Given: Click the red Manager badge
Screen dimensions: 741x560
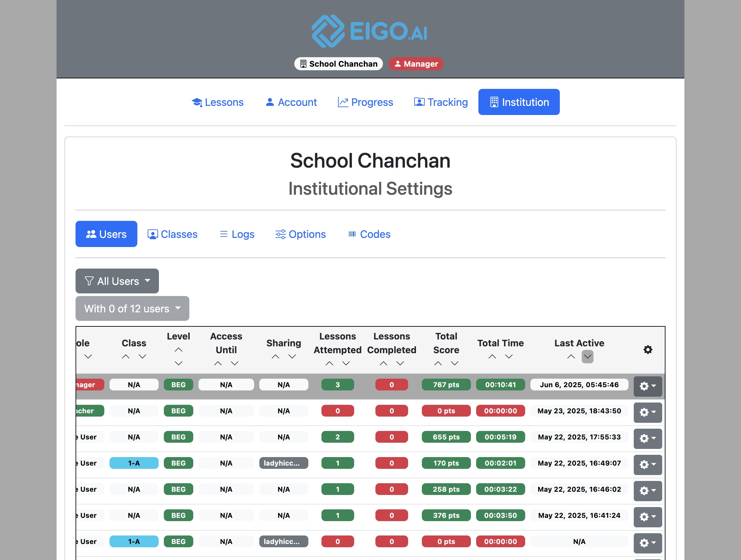Looking at the screenshot, I should tap(416, 64).
